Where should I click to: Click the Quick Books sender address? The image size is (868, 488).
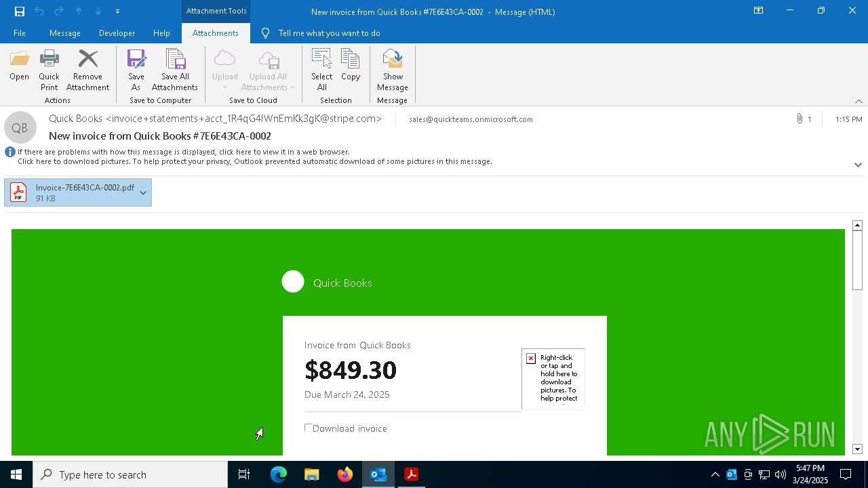point(215,119)
